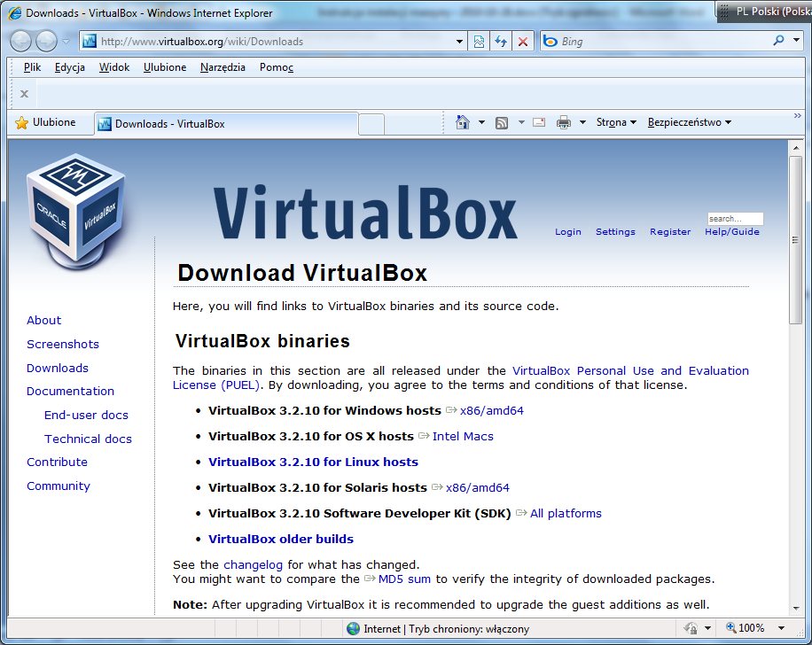Image resolution: width=812 pixels, height=645 pixels.
Task: Expand the RSS feeds dropdown arrow
Action: coord(521,122)
